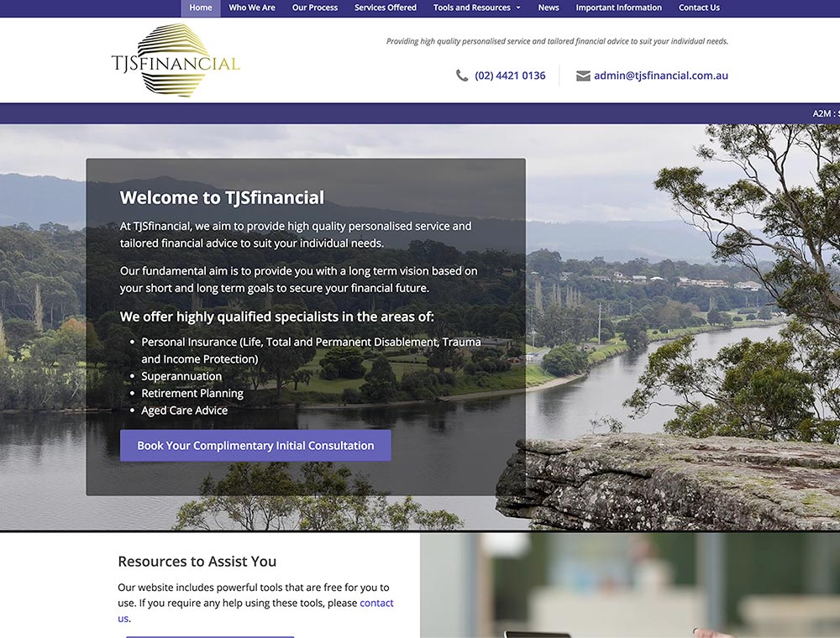This screenshot has height=638, width=840.
Task: Click the 'Providing high quality personalised service' tagline
Action: pyautogui.click(x=557, y=41)
